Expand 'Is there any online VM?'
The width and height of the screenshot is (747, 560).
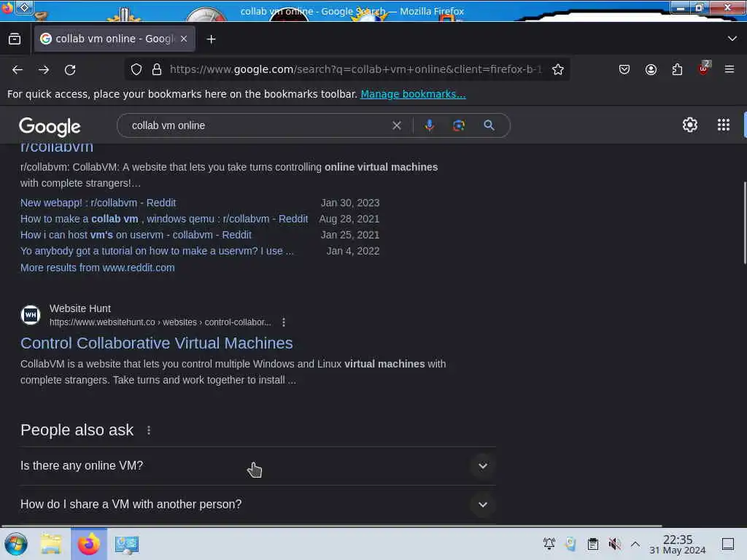[x=258, y=466]
